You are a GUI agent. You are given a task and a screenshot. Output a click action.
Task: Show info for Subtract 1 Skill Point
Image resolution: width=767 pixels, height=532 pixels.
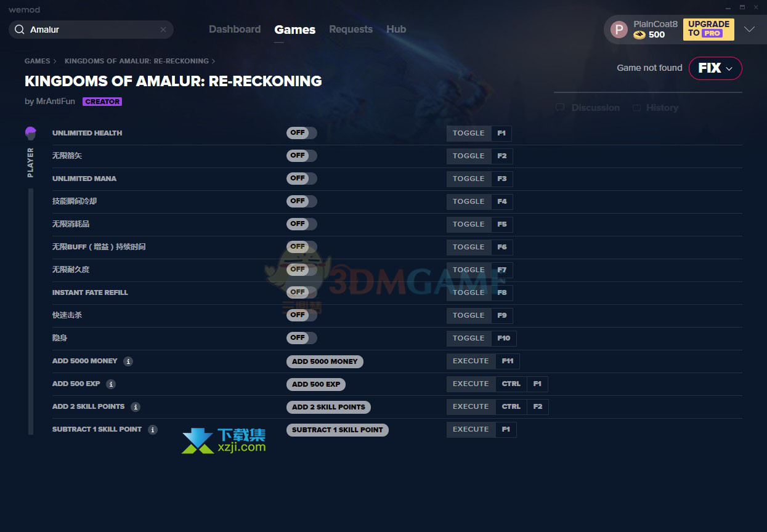click(x=153, y=430)
